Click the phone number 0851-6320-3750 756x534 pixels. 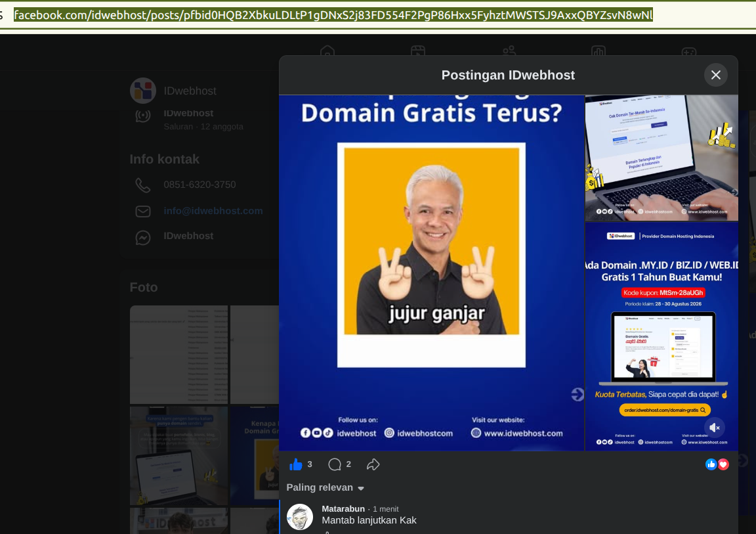tap(199, 185)
